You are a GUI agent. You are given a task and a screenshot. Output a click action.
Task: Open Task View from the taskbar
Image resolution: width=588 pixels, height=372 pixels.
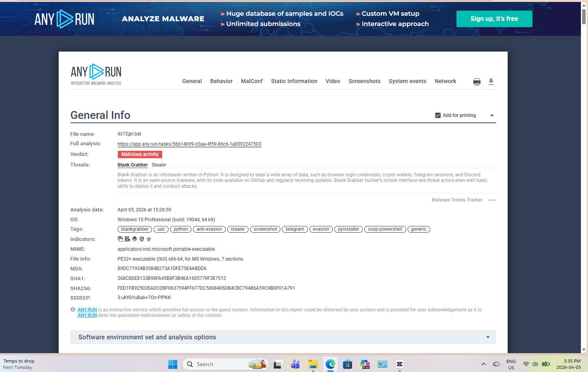coord(278,364)
